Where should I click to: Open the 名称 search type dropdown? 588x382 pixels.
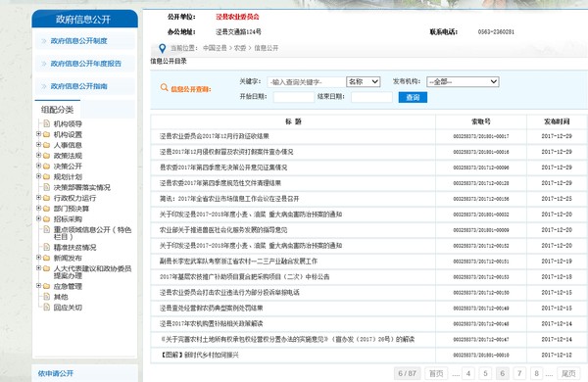click(364, 81)
